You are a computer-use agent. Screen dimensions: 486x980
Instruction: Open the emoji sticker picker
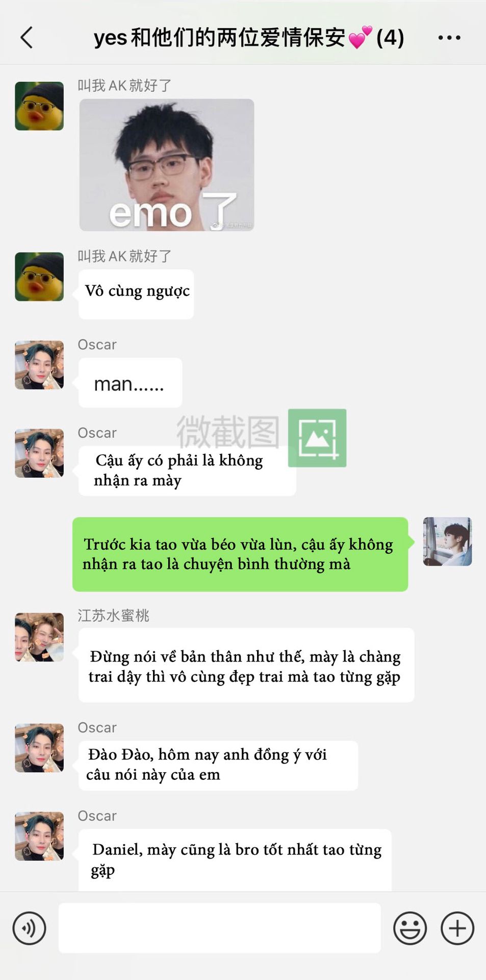click(x=410, y=928)
